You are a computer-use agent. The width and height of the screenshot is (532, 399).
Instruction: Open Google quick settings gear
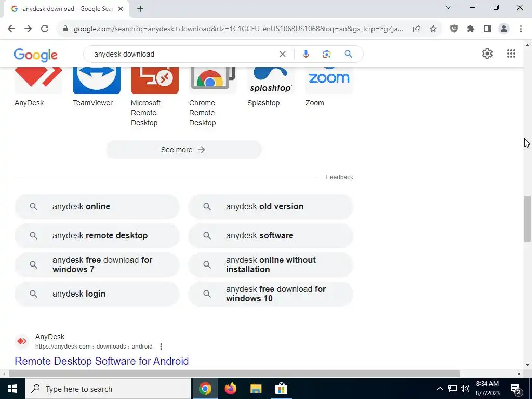487,54
